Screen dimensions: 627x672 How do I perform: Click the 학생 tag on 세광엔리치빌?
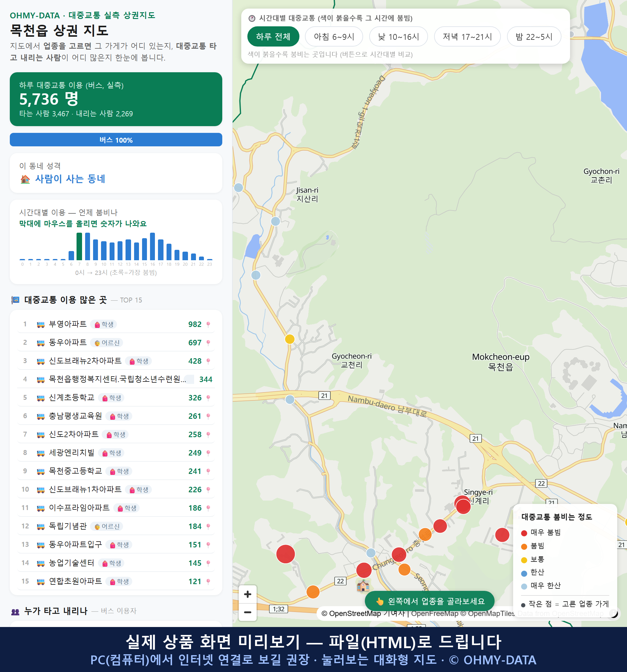click(x=111, y=453)
